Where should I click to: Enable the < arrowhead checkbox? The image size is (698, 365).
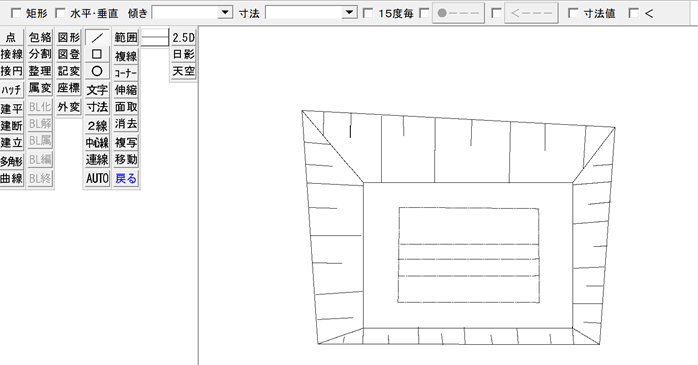coord(633,13)
